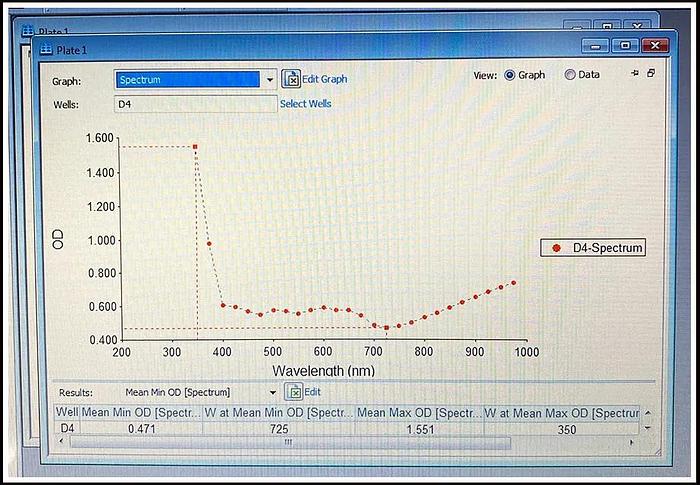Click the 725 wavelength value cell
700x485 pixels.
(x=279, y=429)
